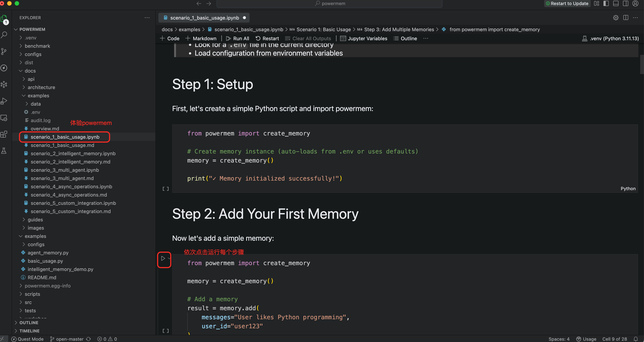Click Run All in notebook toolbar
The width and height of the screenshot is (644, 342).
[238, 39]
